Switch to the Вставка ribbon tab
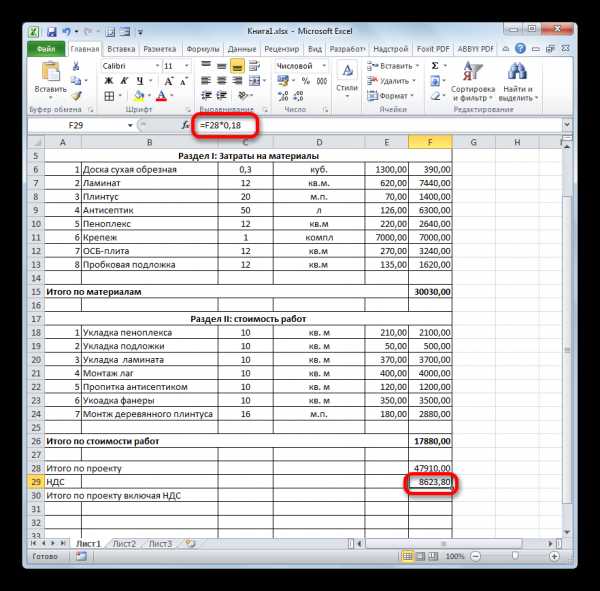600x591 pixels. (x=121, y=49)
